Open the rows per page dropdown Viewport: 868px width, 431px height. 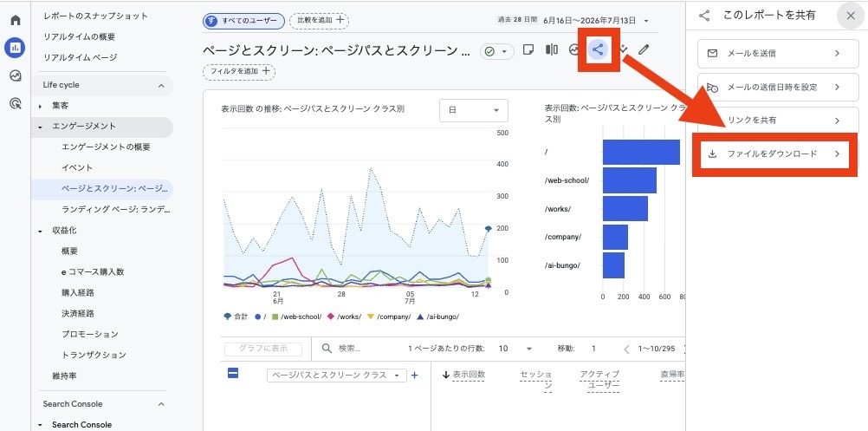coord(515,349)
